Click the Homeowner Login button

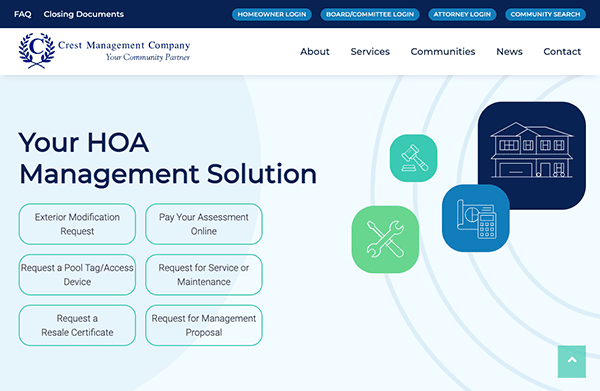(x=272, y=15)
